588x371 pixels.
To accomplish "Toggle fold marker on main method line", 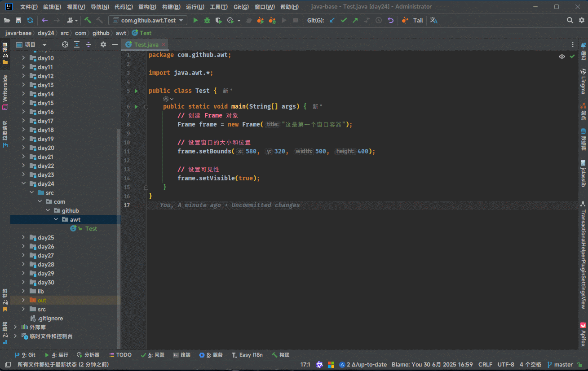I will tap(146, 107).
